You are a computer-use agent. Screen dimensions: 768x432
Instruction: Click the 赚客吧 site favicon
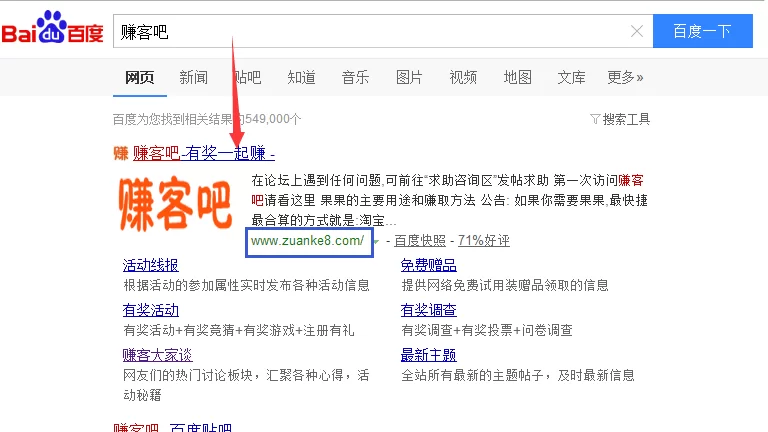click(x=120, y=153)
